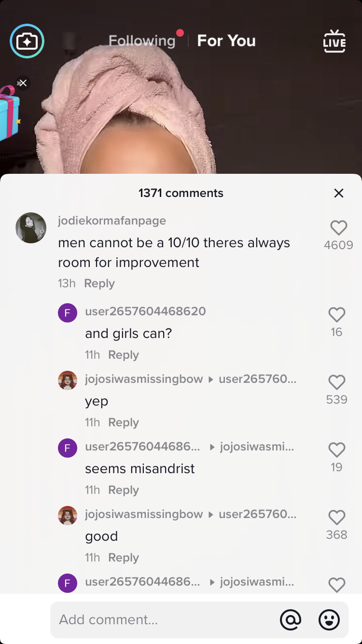Viewport: 362px width, 644px height.
Task: Close the comments panel
Action: point(339,193)
